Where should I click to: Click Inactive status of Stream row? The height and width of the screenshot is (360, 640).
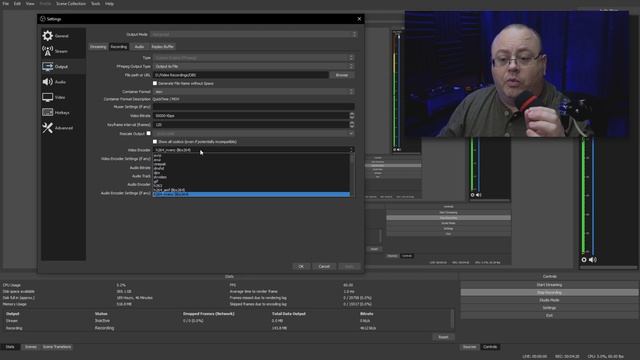click(x=102, y=321)
